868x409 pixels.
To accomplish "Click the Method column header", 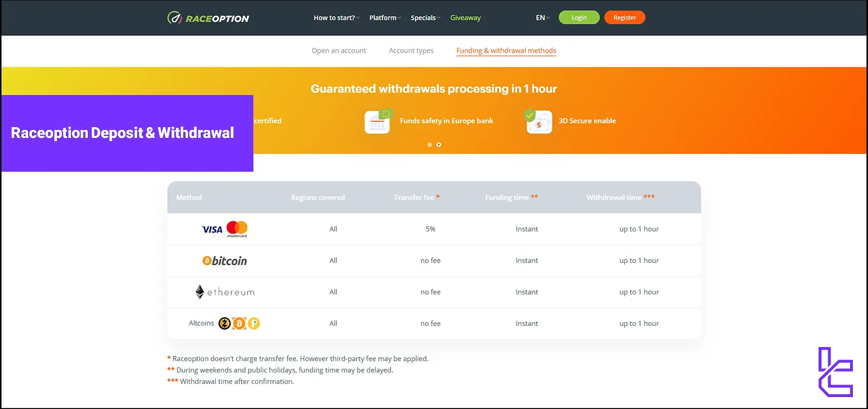I will click(x=189, y=198).
